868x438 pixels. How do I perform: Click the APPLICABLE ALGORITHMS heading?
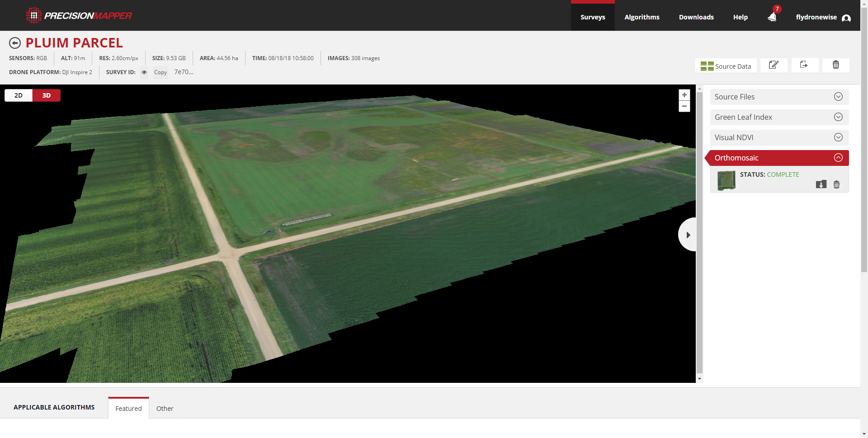[54, 407]
